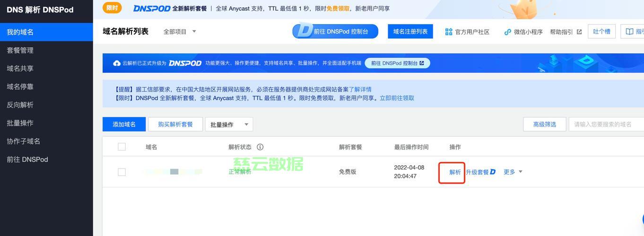Click the book icon guide button
Screen dimensions: 644x236
(x=632, y=31)
